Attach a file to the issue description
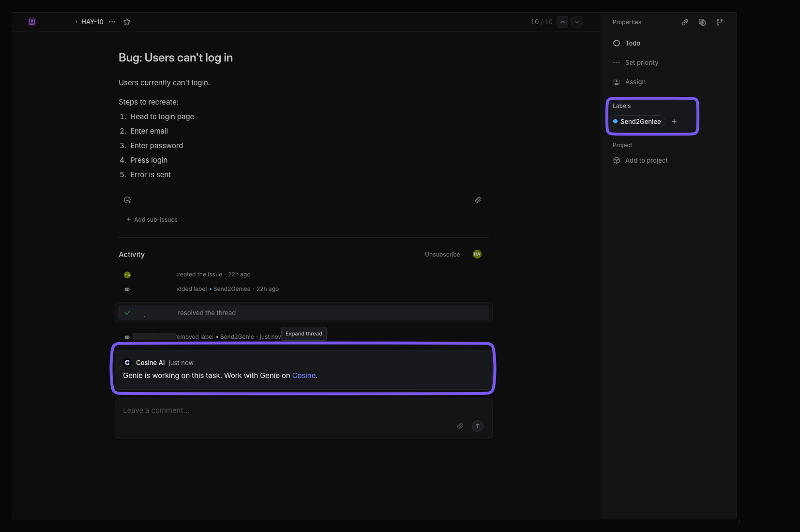Image resolution: width=800 pixels, height=532 pixels. tap(478, 200)
